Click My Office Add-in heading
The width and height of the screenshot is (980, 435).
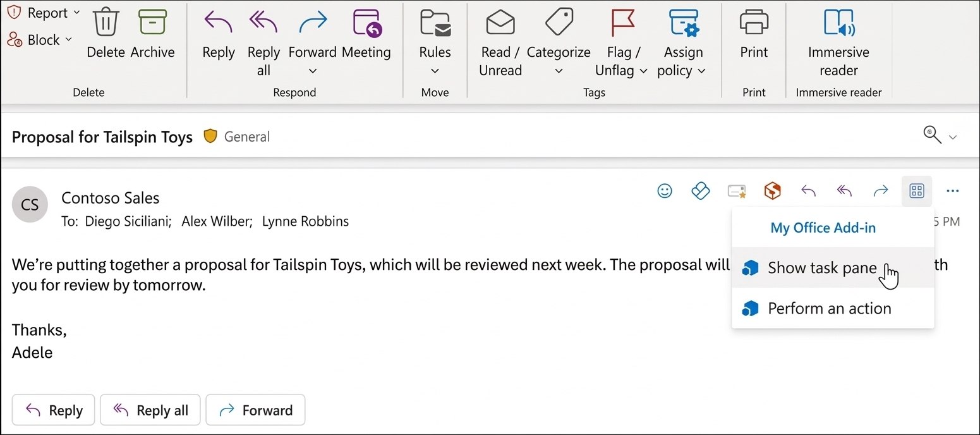click(823, 228)
